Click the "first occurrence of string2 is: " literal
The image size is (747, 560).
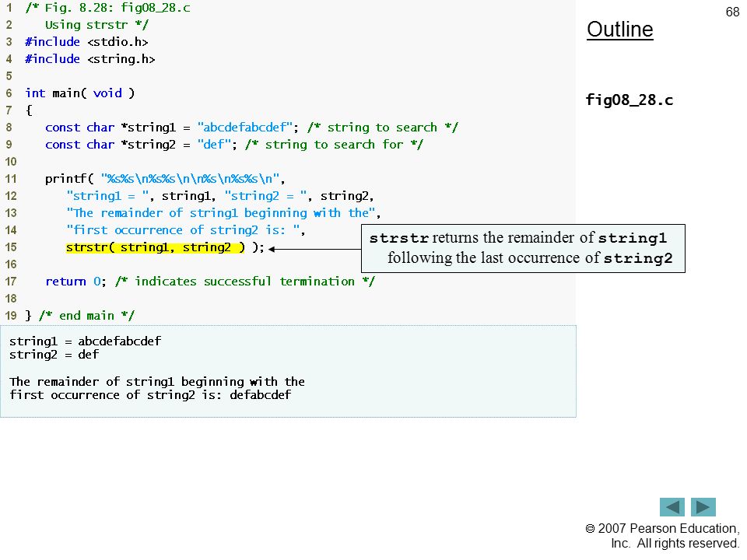click(182, 230)
